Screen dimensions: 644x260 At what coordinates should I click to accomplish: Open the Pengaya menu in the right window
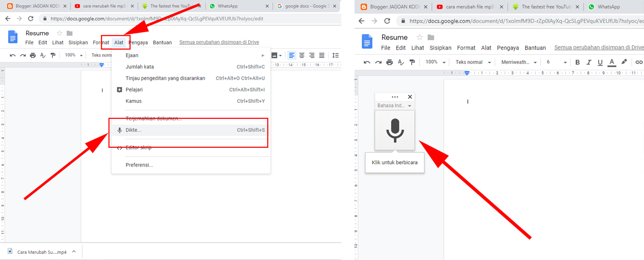(x=508, y=48)
